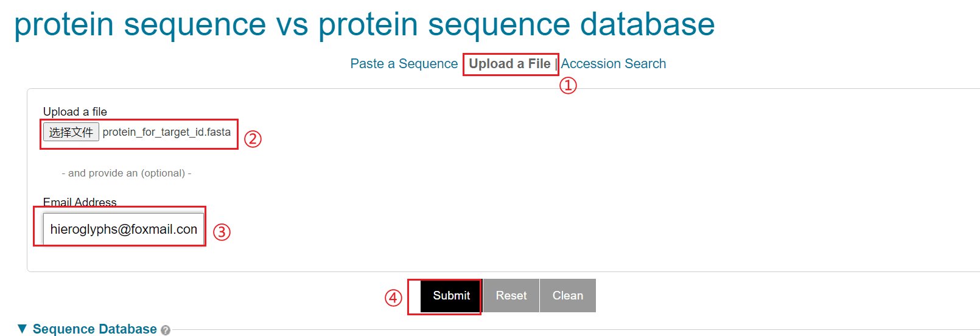Click the 'and provide an (optional)' text
980x336 pixels.
point(127,173)
